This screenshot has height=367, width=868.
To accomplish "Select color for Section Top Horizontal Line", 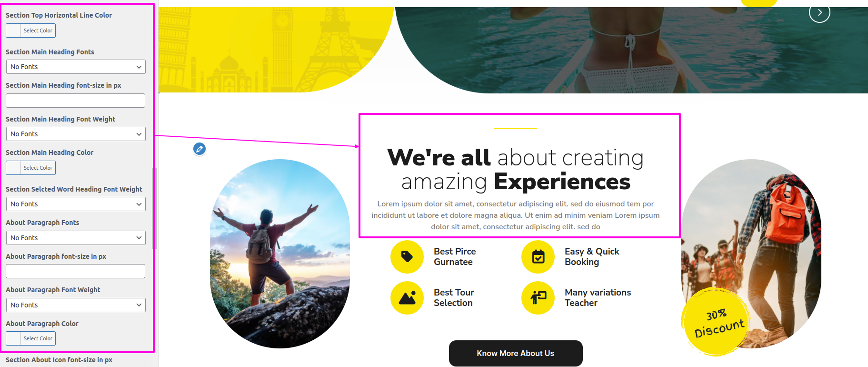I will click(30, 31).
